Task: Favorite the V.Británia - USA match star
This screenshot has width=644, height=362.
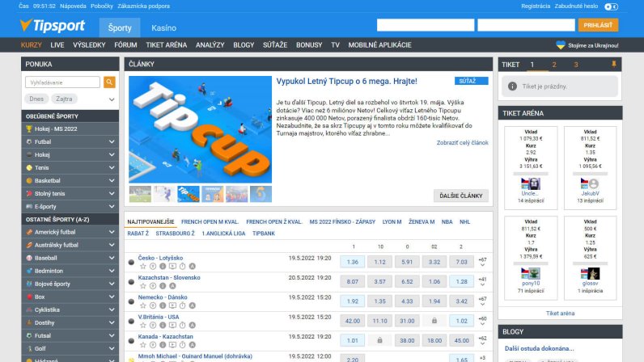Action: (143, 325)
